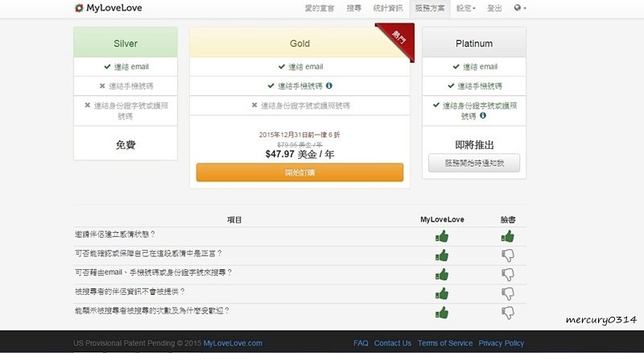Viewport: 644px width, 353px height.
Task: Click the red 熱門 ribbon on Gold
Action: click(x=399, y=38)
